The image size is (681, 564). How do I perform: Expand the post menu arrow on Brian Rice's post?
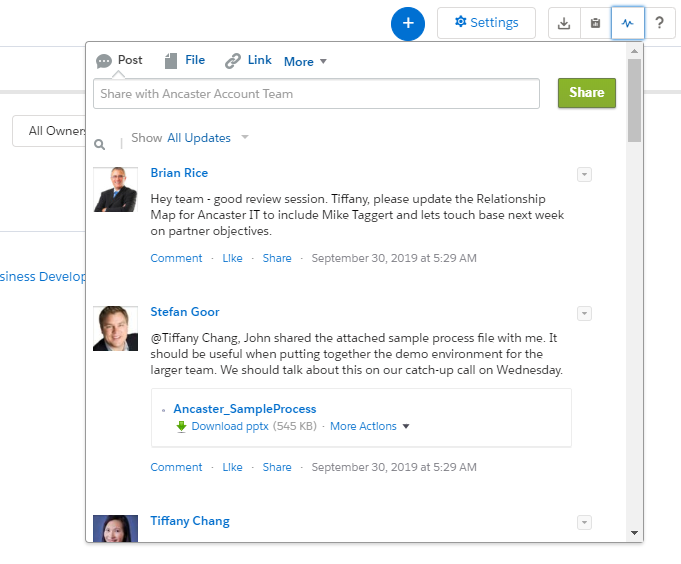click(x=585, y=175)
